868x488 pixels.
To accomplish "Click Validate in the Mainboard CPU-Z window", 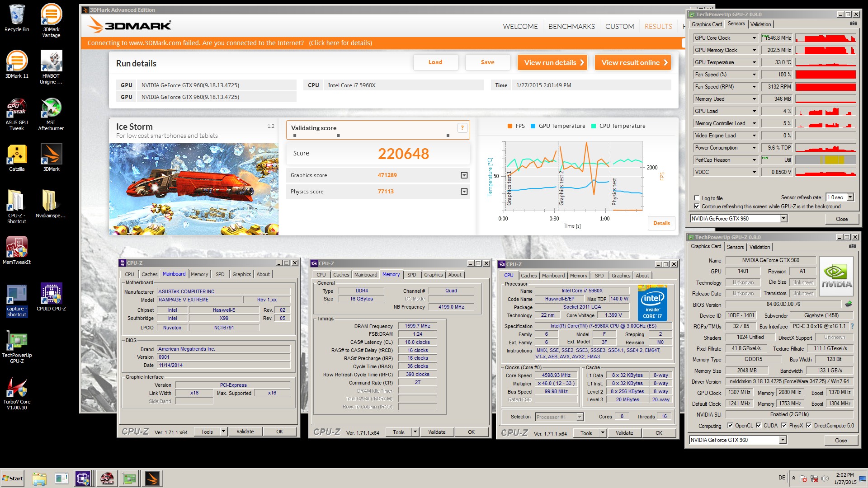I will tap(245, 432).
